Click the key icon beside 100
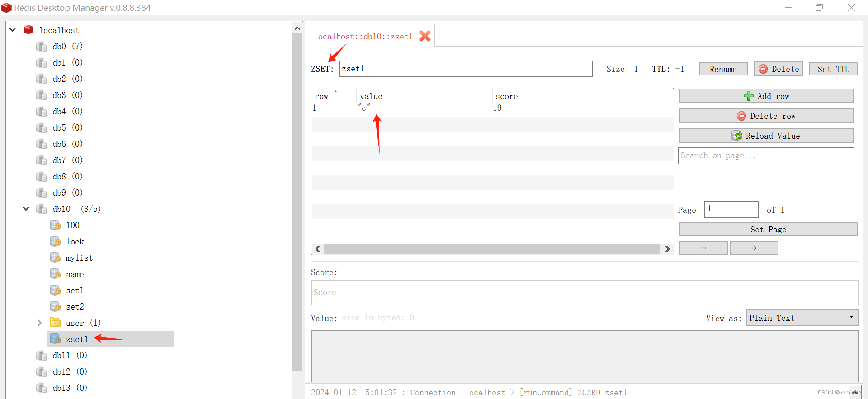Viewport: 868px width, 399px height. pyautogui.click(x=55, y=225)
